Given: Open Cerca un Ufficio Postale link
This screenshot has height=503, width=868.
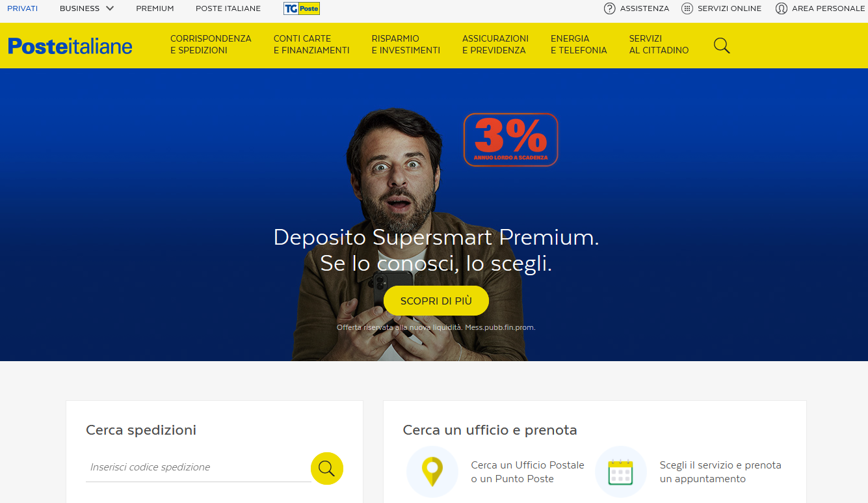Looking at the screenshot, I should (527, 472).
